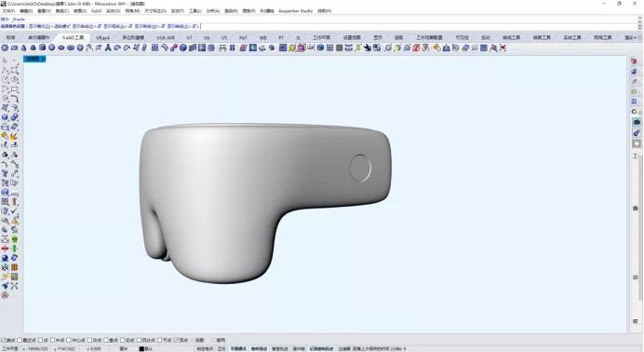The height and width of the screenshot is (352, 644).
Task: Open the perspective viewport title dropdown
Action: pyautogui.click(x=44, y=59)
